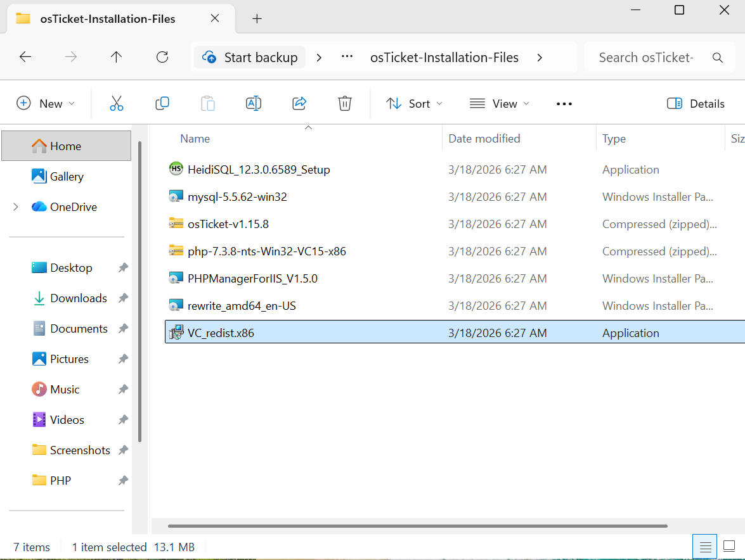
Task: Click the Date modified column header
Action: coord(484,139)
